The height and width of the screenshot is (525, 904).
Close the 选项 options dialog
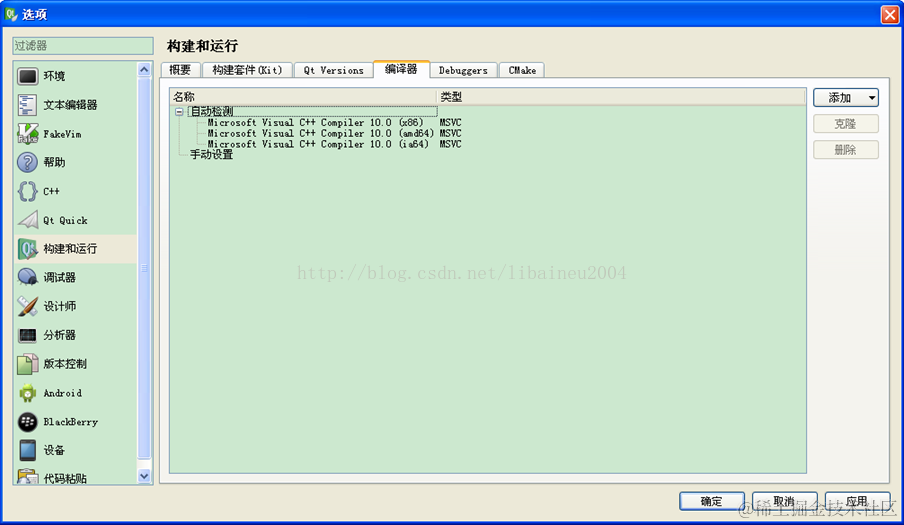890,14
